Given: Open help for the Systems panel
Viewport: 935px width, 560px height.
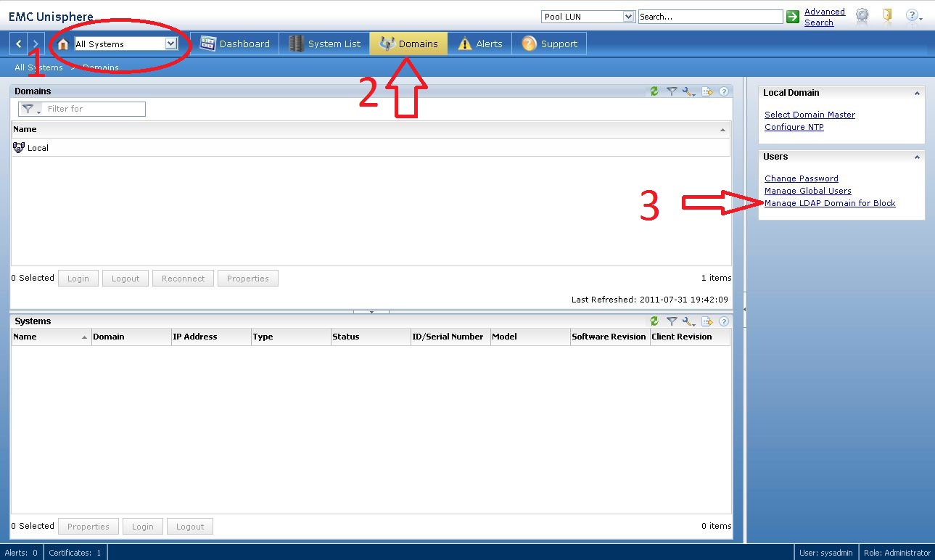Looking at the screenshot, I should [x=723, y=321].
